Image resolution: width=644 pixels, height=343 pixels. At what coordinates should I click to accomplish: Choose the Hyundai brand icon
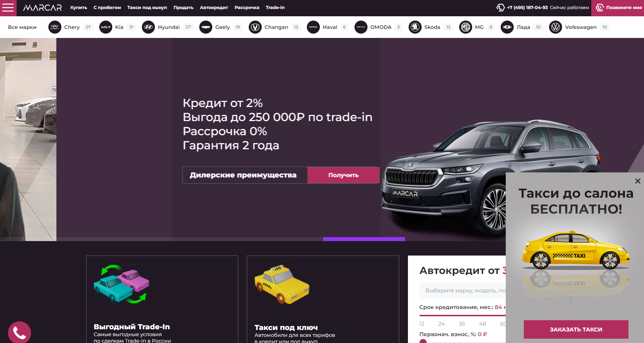pyautogui.click(x=148, y=27)
